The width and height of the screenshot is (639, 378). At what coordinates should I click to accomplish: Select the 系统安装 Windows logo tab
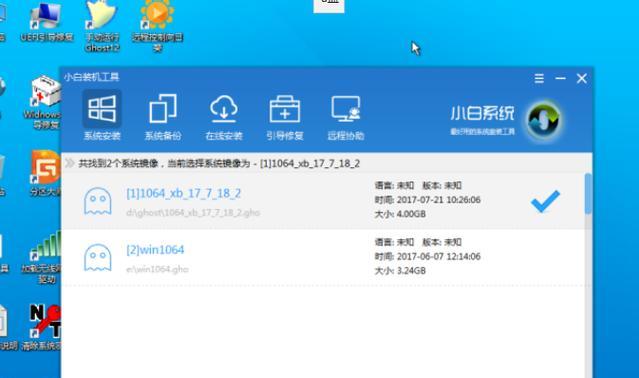tap(102, 115)
